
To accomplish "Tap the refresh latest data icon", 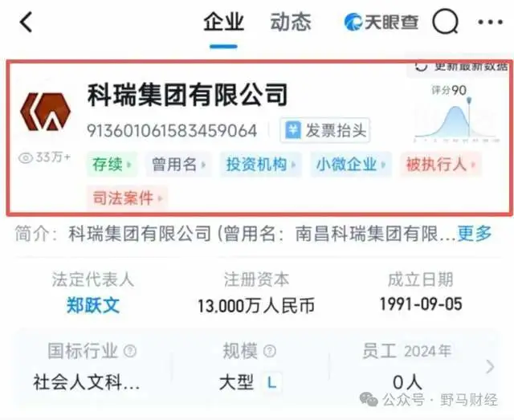I will click(421, 66).
